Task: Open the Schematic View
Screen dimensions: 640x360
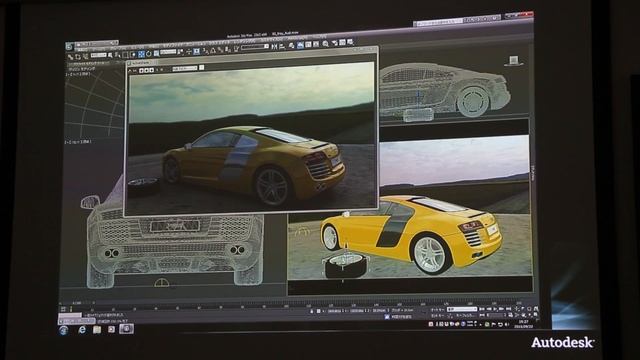Action: coord(316,44)
